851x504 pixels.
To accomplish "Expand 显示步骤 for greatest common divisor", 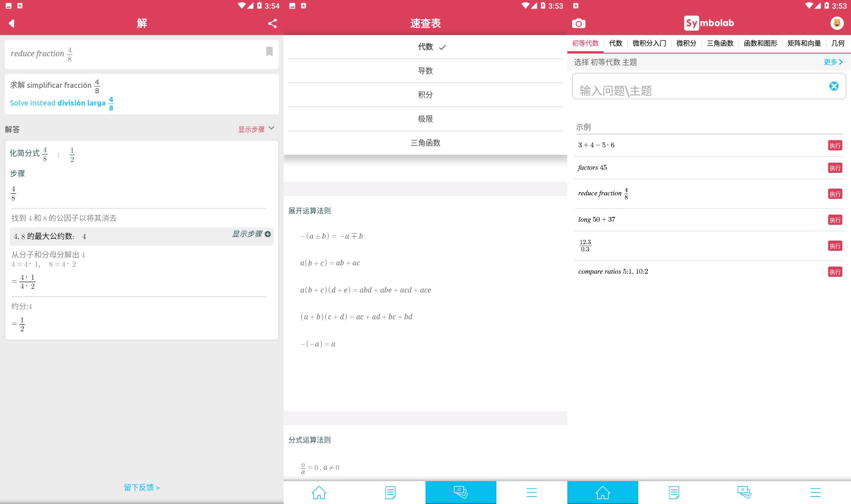I will [251, 234].
